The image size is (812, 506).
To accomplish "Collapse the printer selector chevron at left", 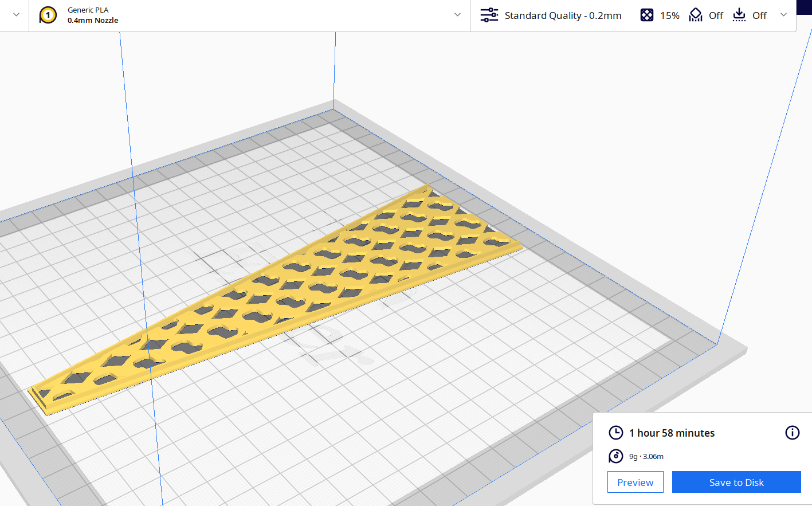I will coord(16,15).
